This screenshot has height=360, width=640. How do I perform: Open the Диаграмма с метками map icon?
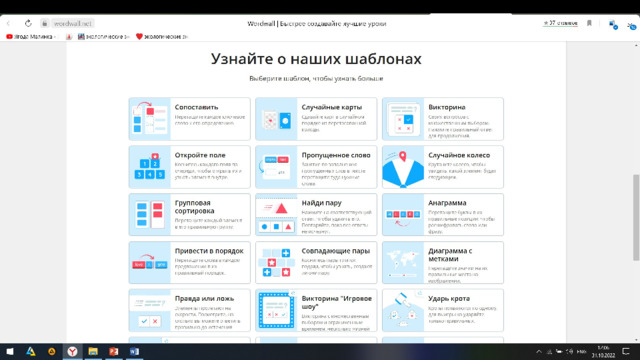(x=403, y=262)
